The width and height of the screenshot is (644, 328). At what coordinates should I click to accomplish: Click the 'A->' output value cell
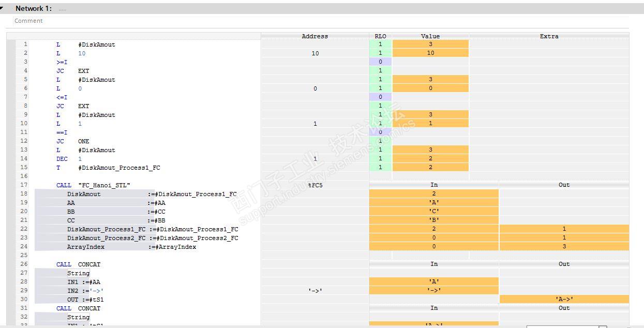(x=564, y=300)
